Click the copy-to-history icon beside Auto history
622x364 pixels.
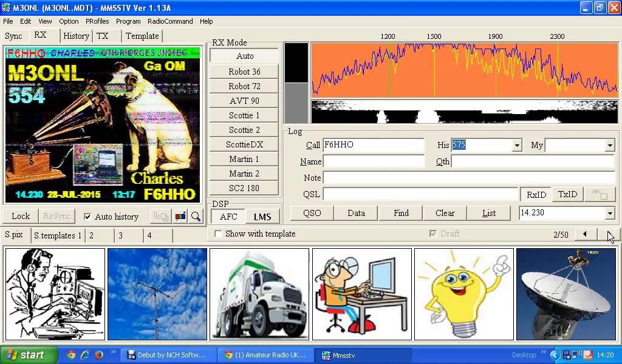[x=160, y=216]
